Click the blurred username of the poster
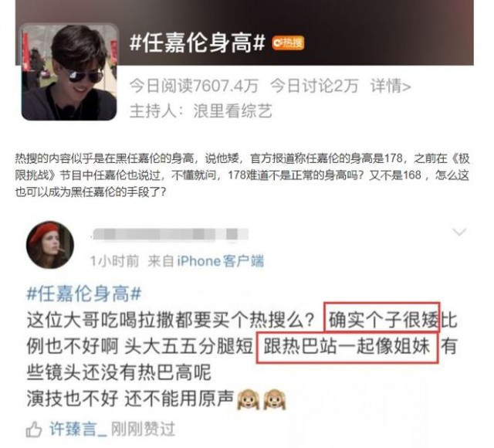 click(170, 235)
